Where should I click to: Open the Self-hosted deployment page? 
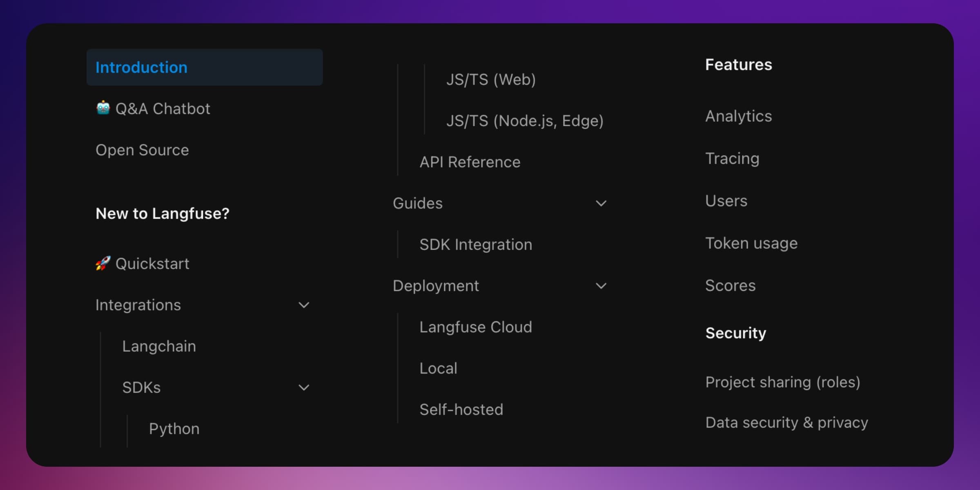(x=461, y=410)
